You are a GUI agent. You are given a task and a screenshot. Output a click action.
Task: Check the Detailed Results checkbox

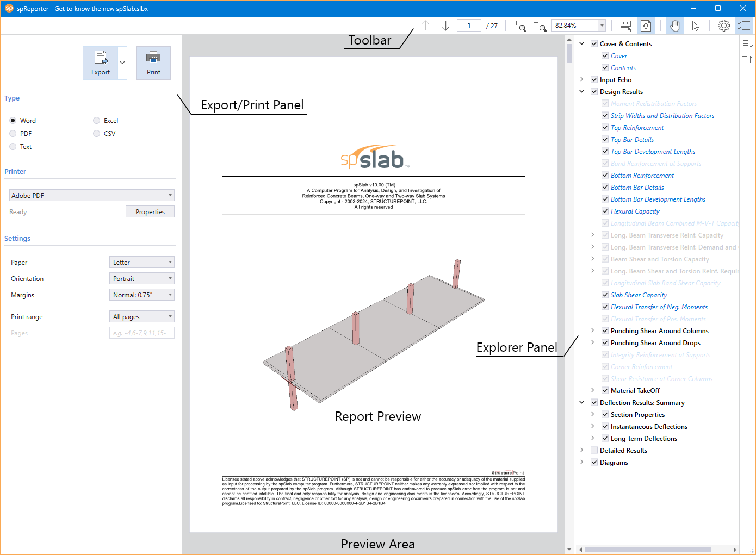coord(594,451)
